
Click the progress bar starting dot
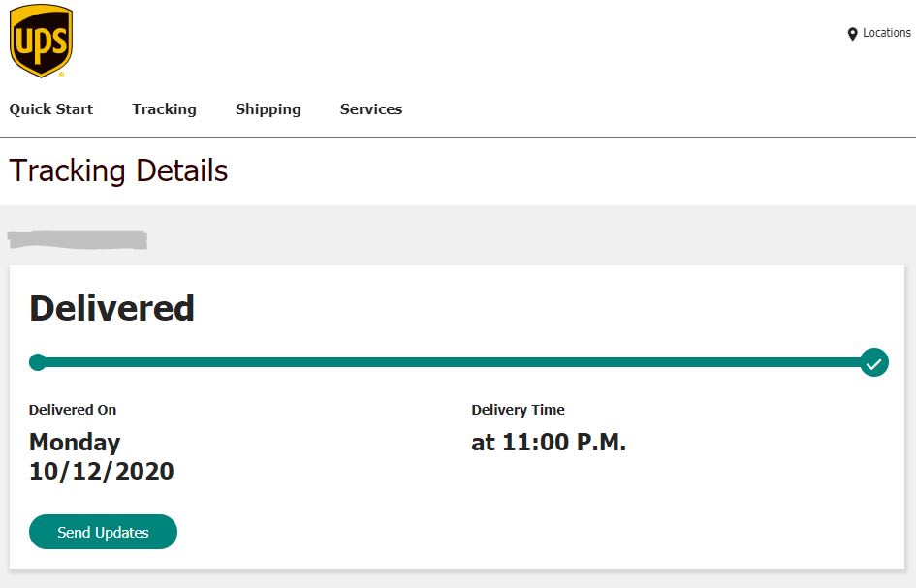(x=38, y=362)
